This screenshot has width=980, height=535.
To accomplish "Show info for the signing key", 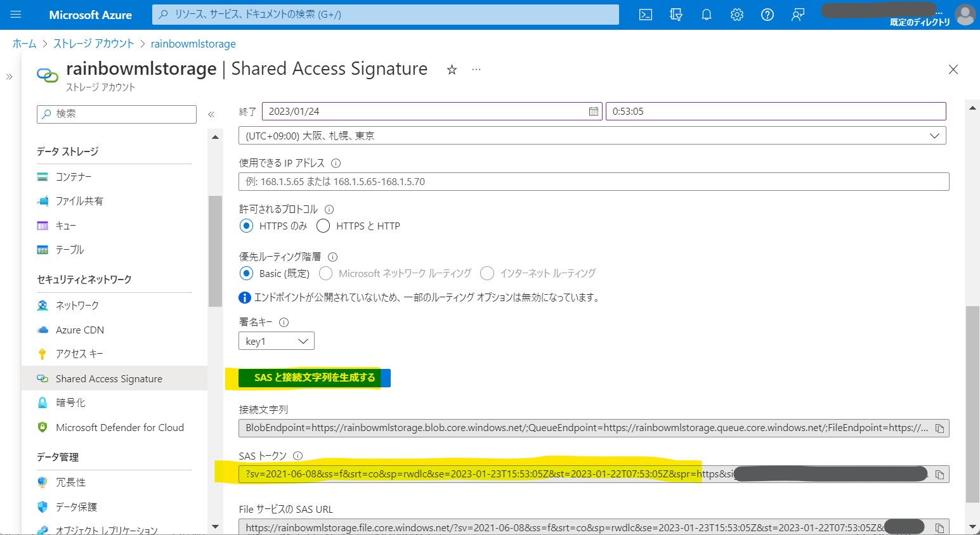I will click(x=284, y=322).
